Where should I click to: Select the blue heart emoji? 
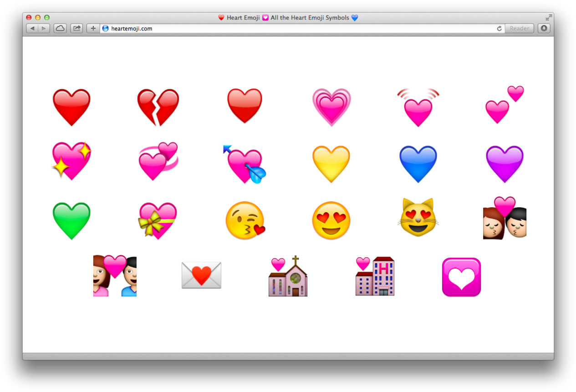418,164
